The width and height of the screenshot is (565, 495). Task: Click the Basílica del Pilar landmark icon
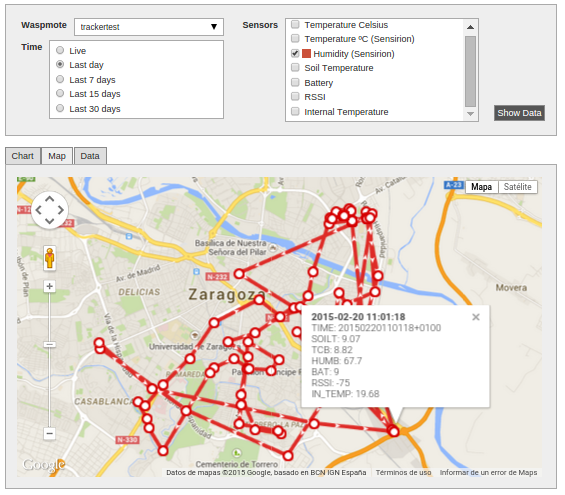[x=273, y=247]
